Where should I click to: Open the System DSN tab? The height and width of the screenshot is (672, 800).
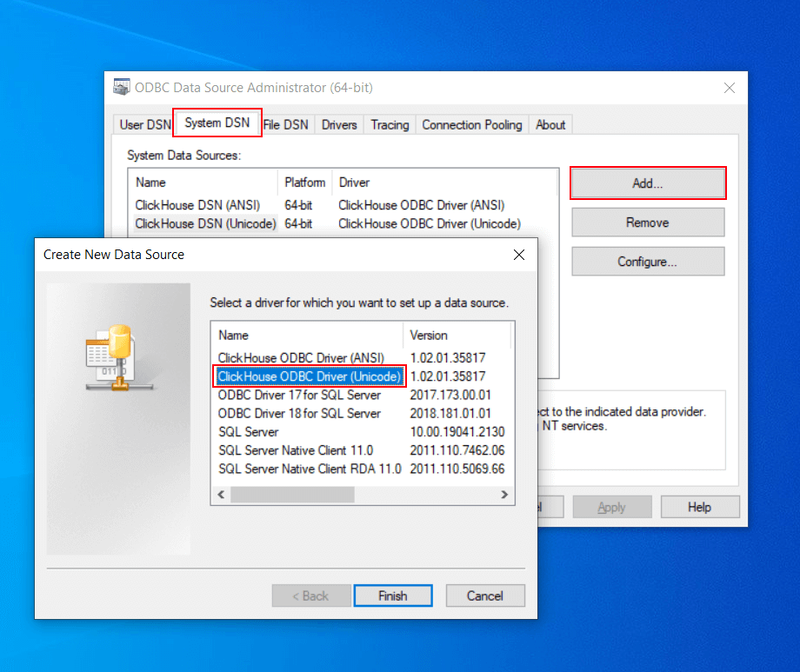click(x=217, y=123)
